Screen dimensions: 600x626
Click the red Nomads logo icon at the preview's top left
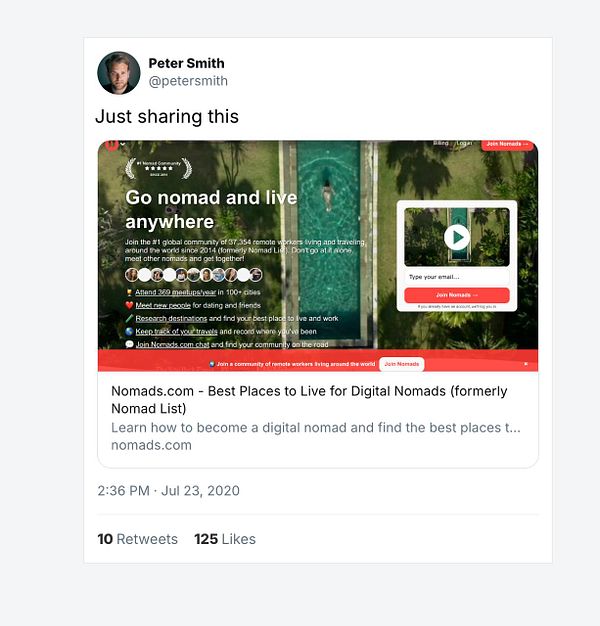(x=112, y=145)
